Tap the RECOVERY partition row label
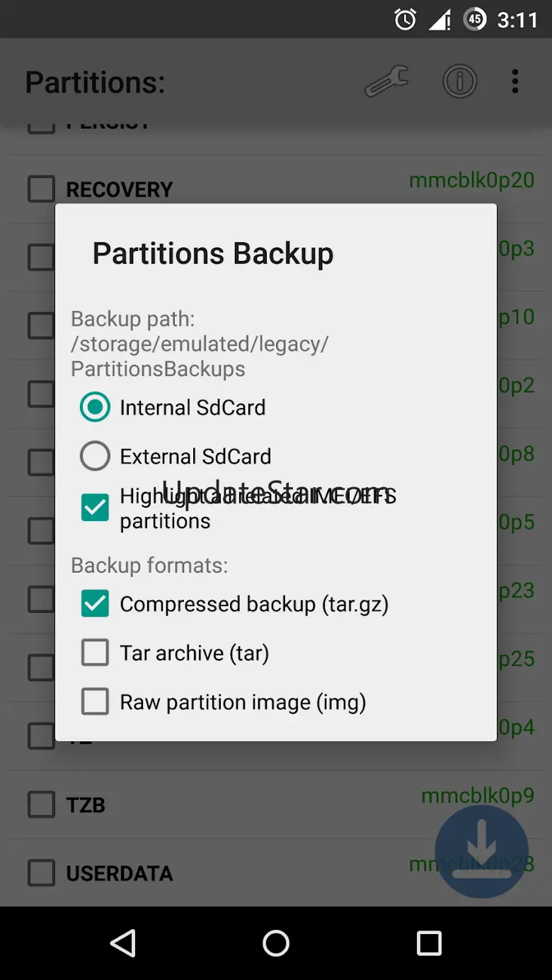This screenshot has height=980, width=552. [120, 189]
